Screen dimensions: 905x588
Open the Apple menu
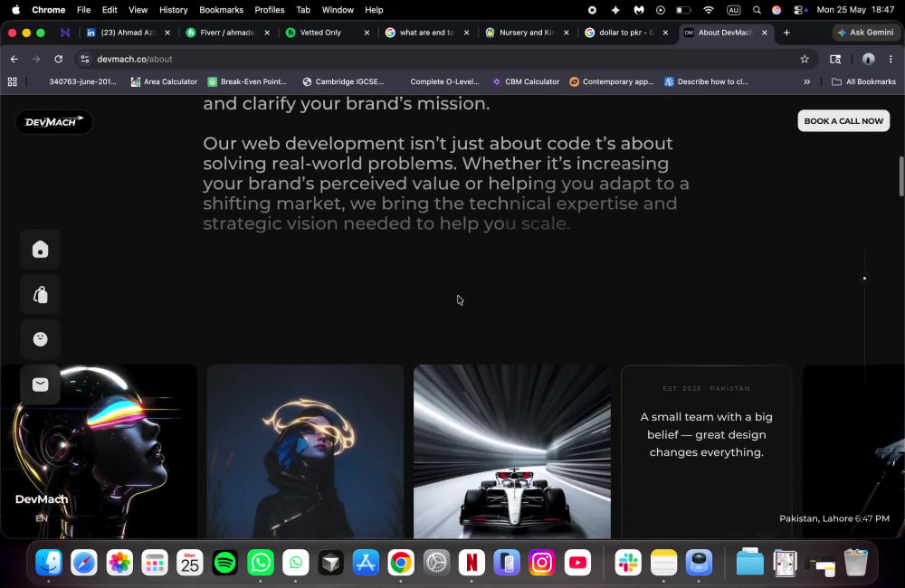(15, 10)
